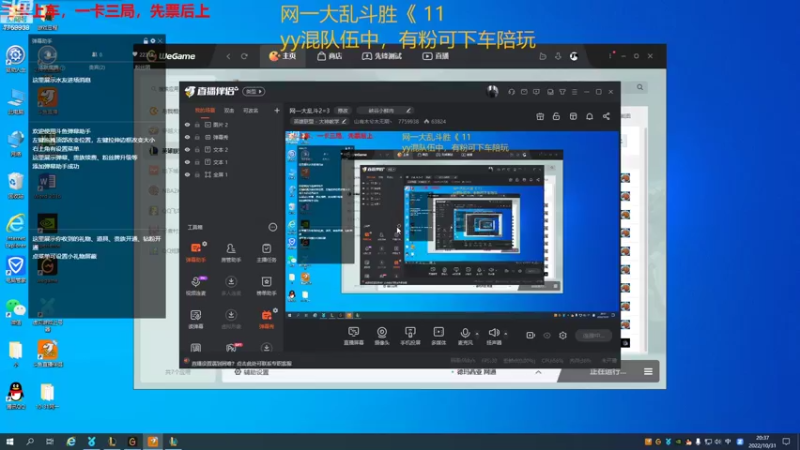Open Internet Explorer from the taskbar
Viewport: 800px width, 450px height.
71,441
